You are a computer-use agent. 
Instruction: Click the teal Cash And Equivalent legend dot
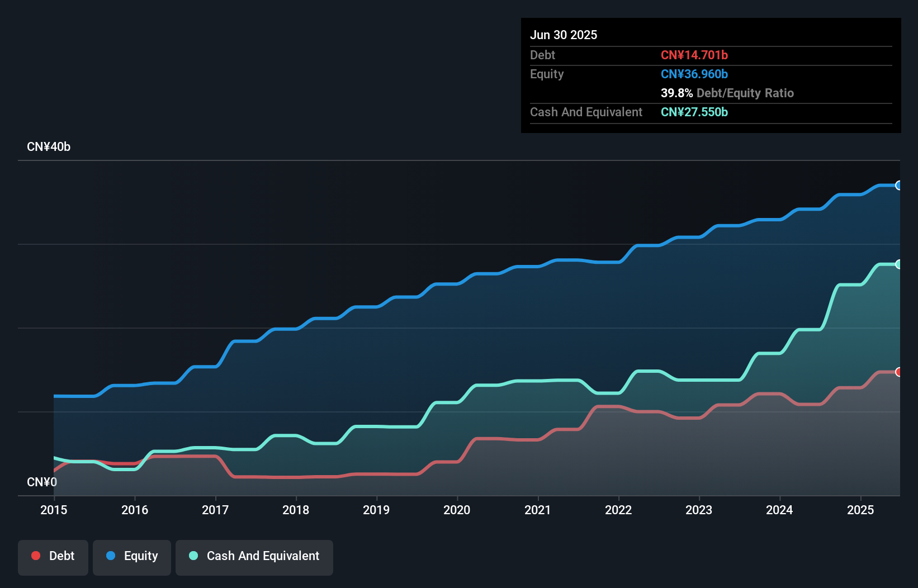(193, 556)
